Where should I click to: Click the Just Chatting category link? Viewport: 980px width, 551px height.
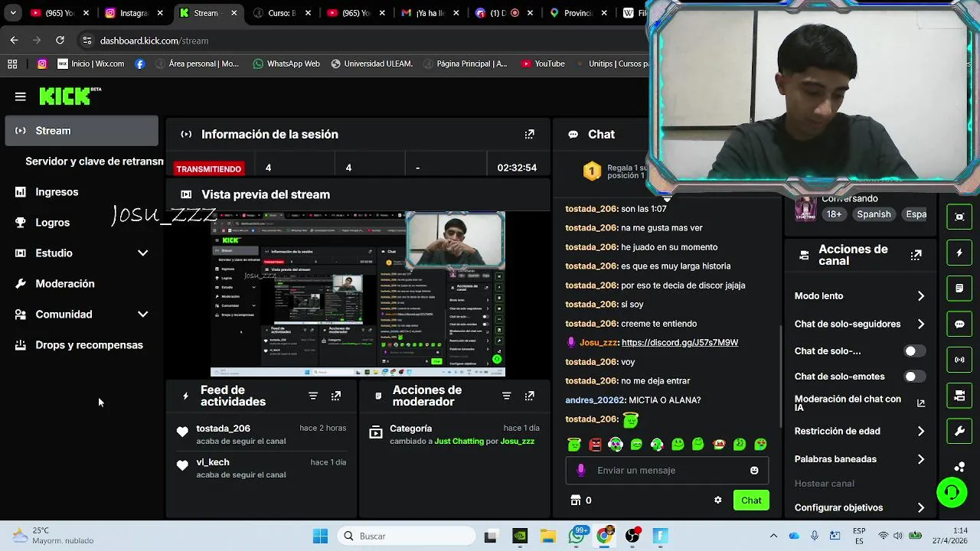[x=459, y=442]
